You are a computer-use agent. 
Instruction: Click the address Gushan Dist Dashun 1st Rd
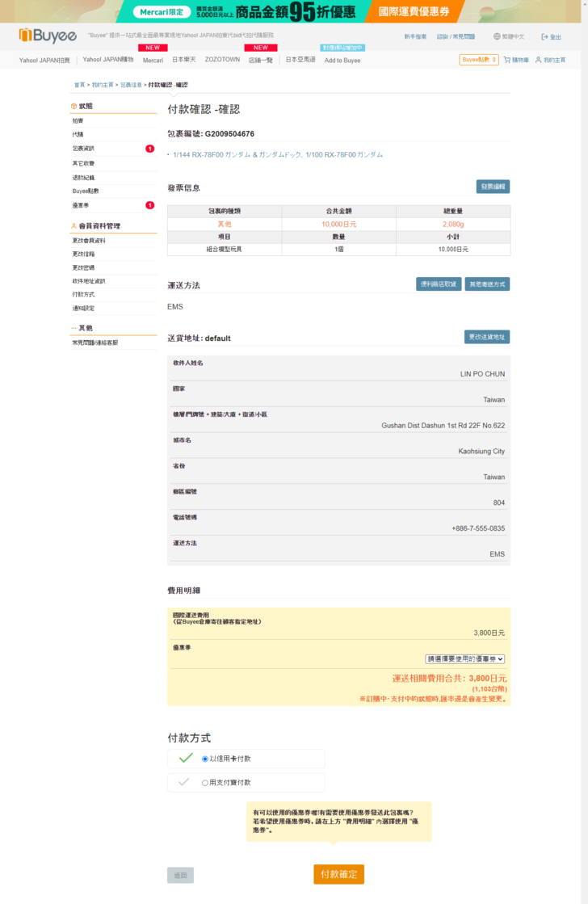pos(443,426)
